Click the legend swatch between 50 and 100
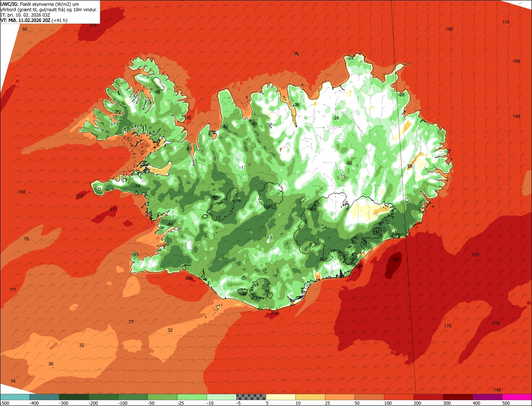Viewport: 532px width, 406px height. [369, 396]
